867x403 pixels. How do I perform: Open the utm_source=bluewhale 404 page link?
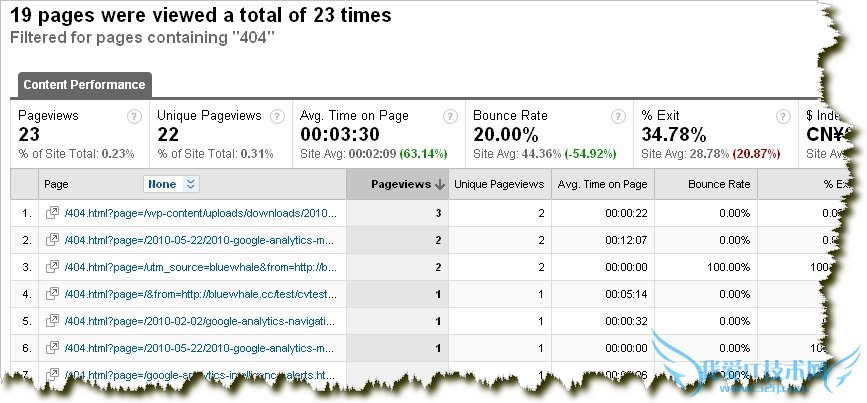199,267
